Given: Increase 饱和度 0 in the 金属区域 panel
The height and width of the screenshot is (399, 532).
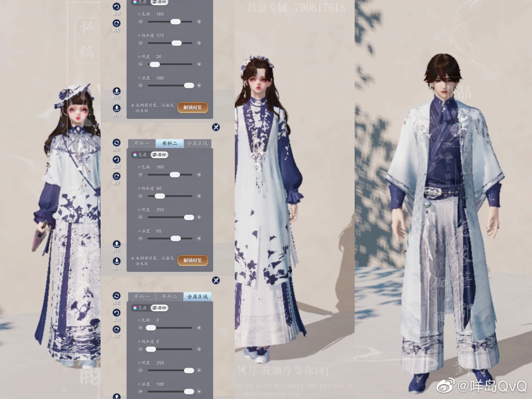Looking at the screenshot, I should pyautogui.click(x=199, y=349).
